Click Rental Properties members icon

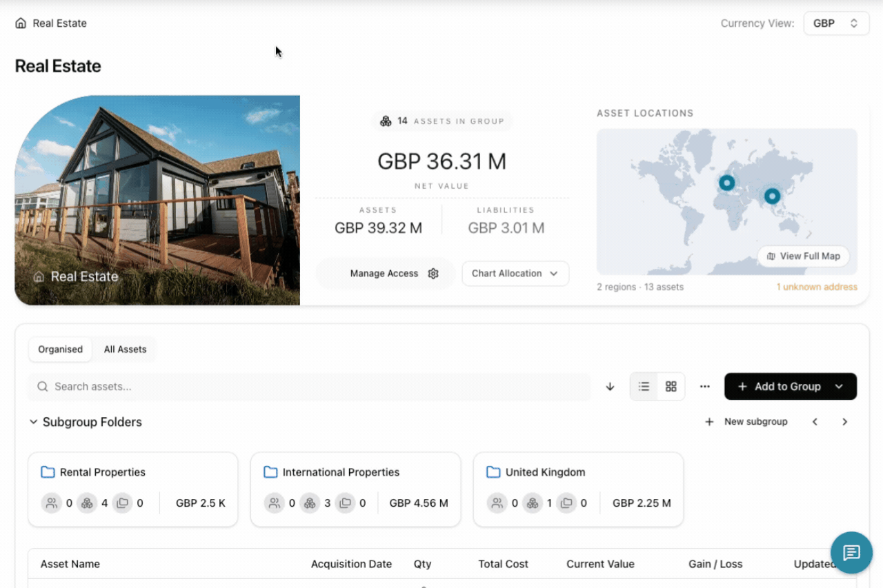(52, 503)
